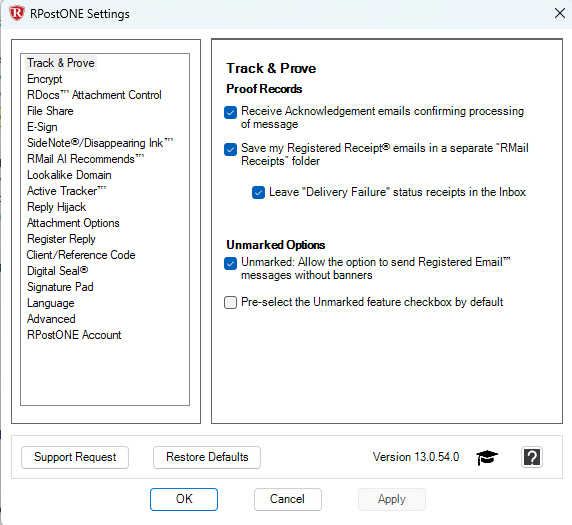Enable Pre-select the Unmarked feature checkbox
Viewport: 572px width, 525px height.
[x=230, y=302]
